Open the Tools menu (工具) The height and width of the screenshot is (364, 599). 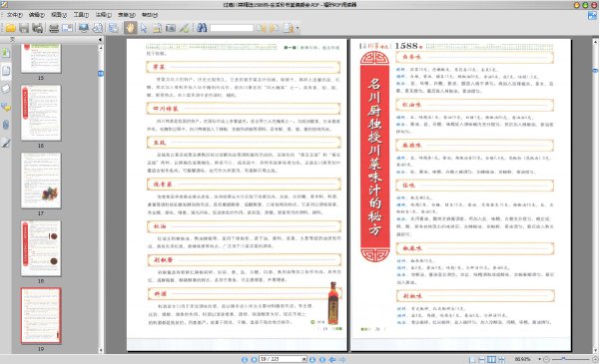81,15
